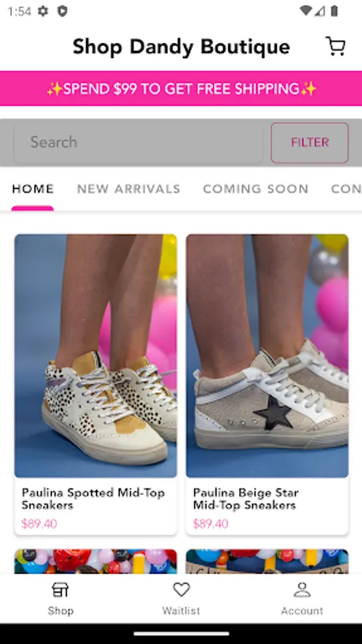Switch to the NEW ARRIVALS tab

pos(129,188)
